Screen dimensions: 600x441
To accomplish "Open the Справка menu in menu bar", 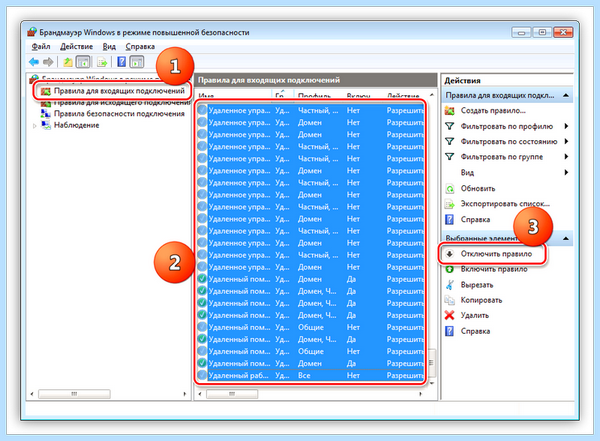I will coord(140,46).
